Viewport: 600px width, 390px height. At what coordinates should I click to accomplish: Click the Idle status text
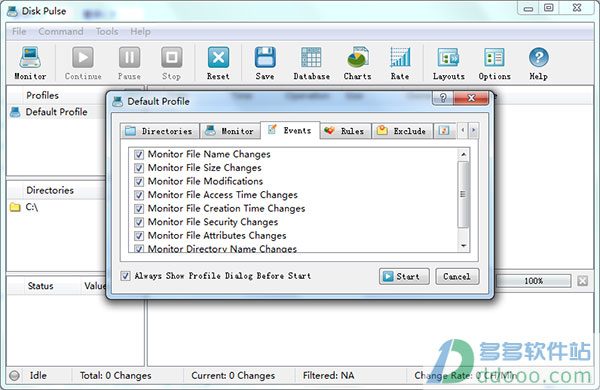pos(38,375)
